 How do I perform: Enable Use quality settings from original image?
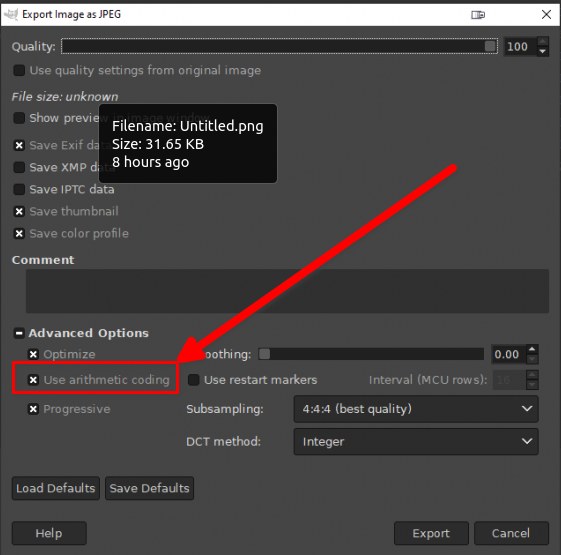(19, 70)
